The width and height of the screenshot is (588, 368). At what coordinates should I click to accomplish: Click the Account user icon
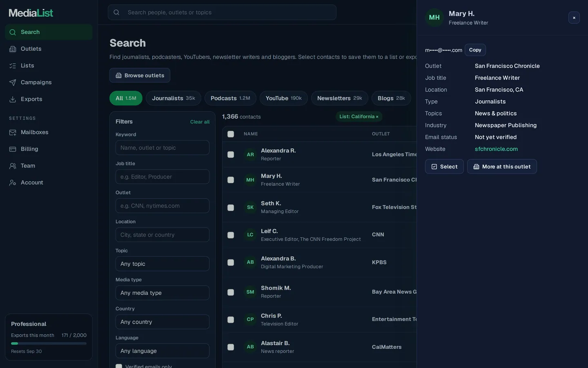coord(13,183)
